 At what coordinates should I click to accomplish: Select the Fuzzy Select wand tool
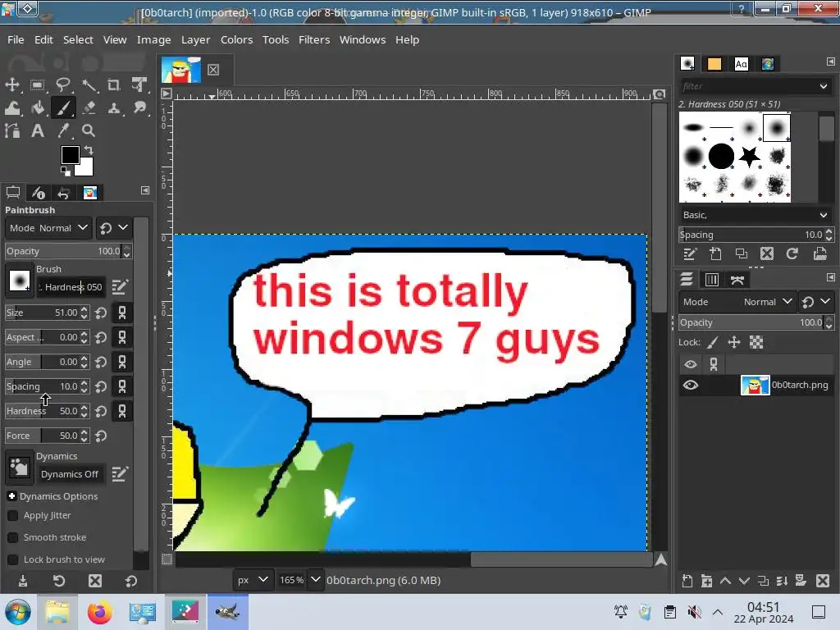click(89, 84)
